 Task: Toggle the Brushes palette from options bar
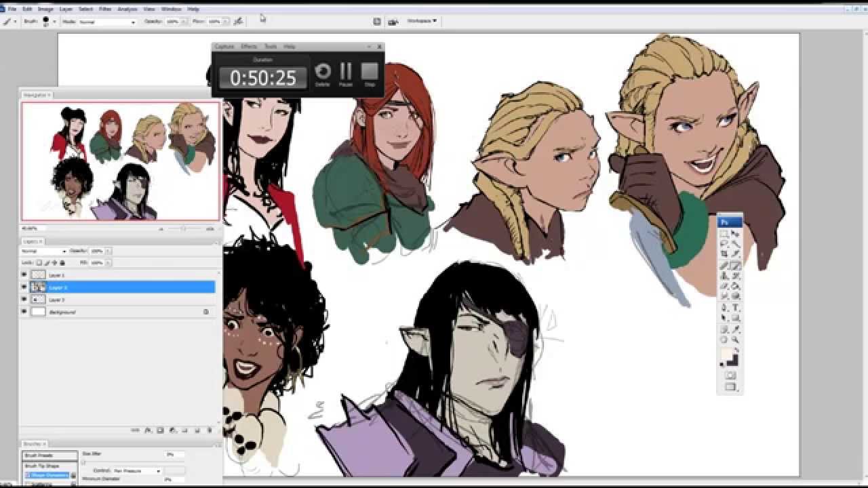point(377,22)
